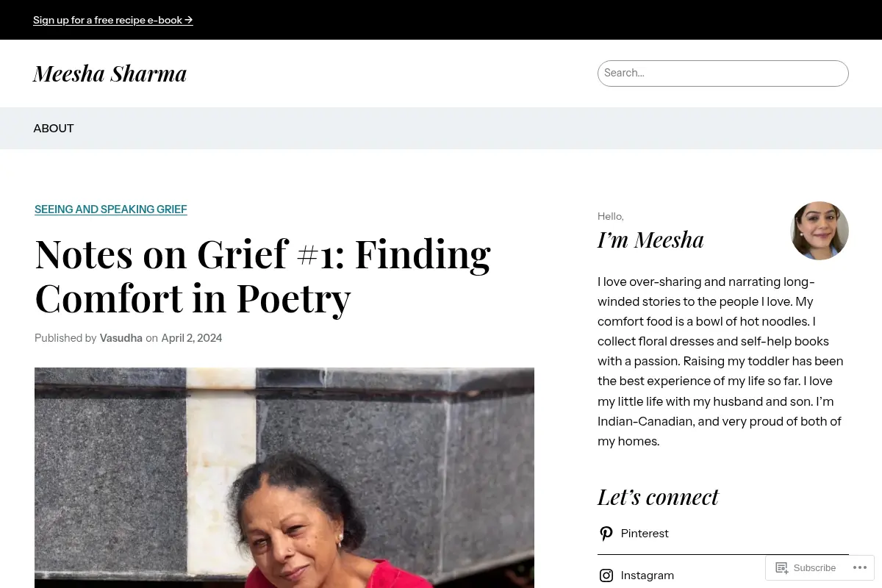Click the Instagram camera icon
This screenshot has width=882, height=588.
606,576
